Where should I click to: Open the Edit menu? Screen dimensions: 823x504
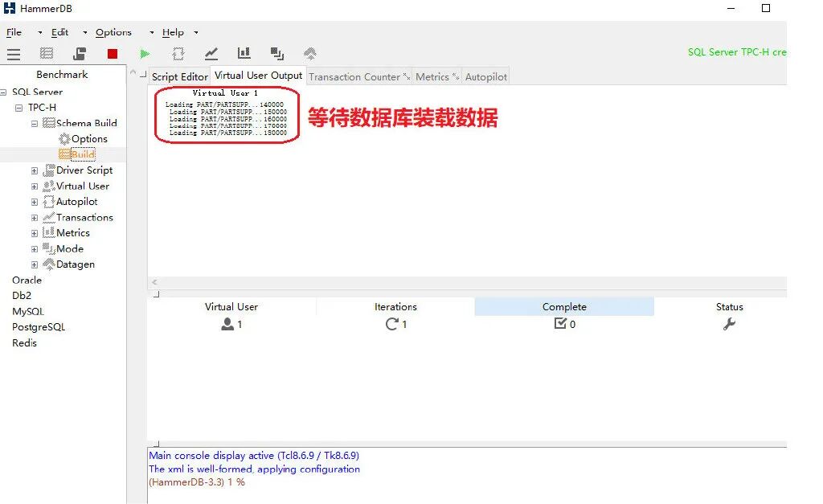(59, 32)
